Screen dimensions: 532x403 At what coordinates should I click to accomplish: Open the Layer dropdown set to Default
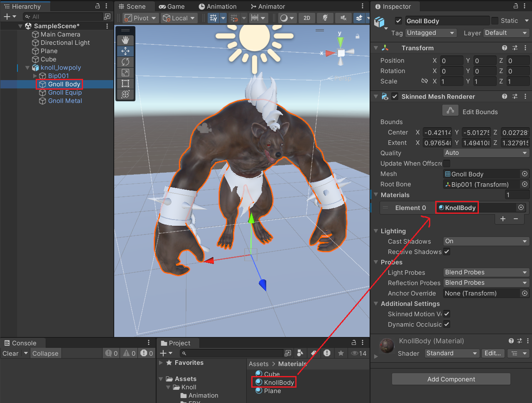click(506, 33)
